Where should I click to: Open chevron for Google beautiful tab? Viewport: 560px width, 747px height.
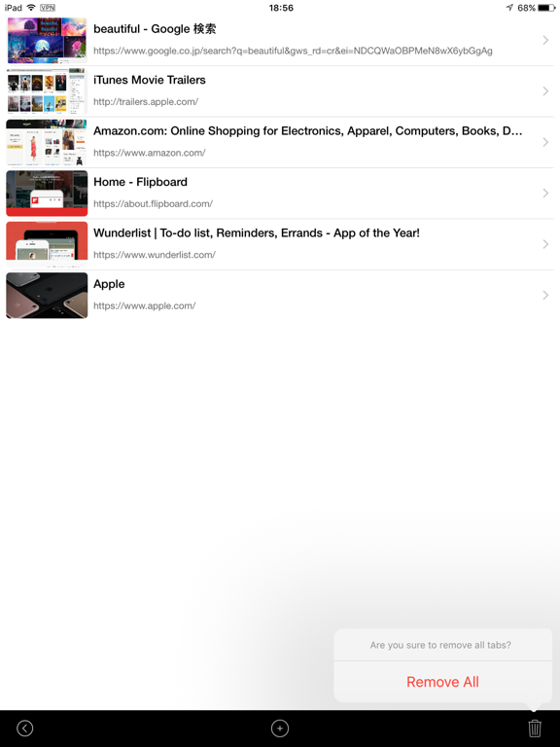pyautogui.click(x=545, y=41)
